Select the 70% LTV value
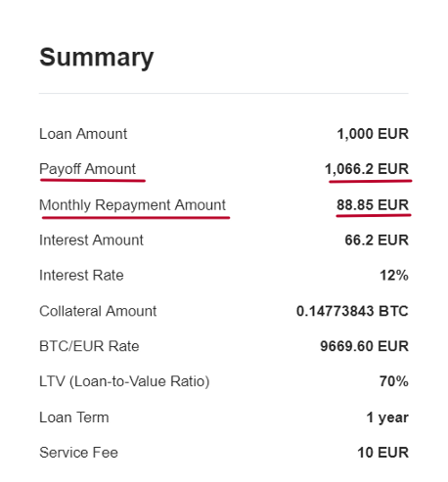This screenshot has width=448, height=482. 394,381
